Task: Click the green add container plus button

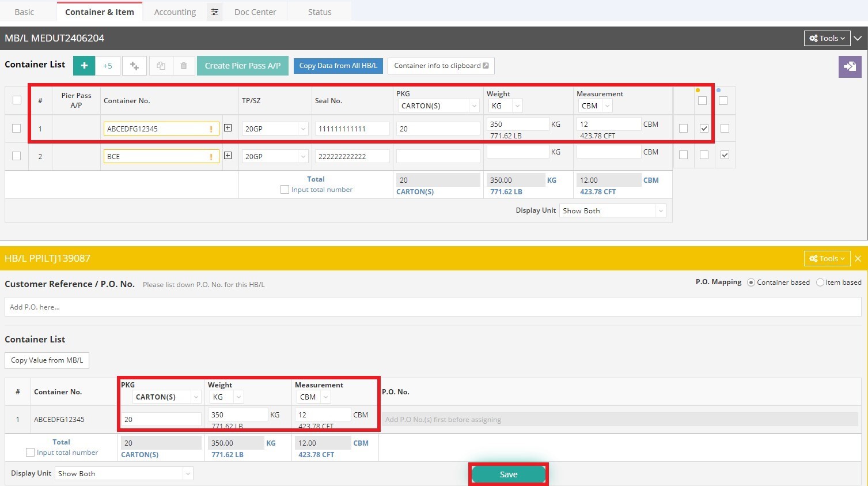Action: coord(84,66)
